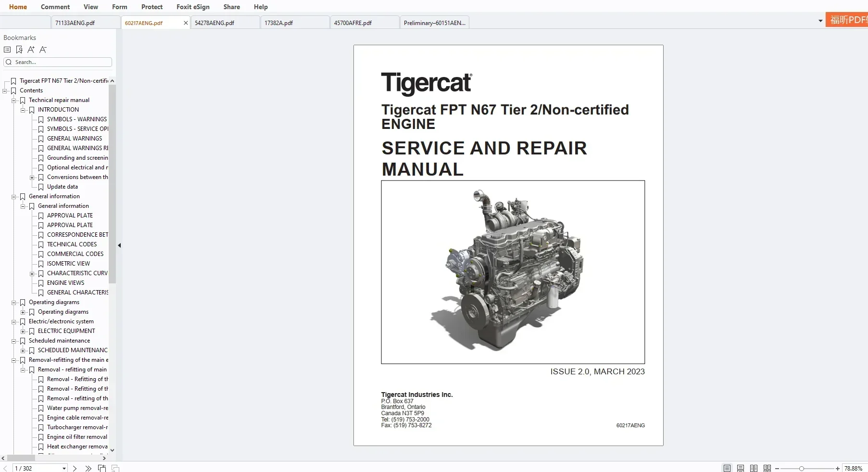Open the bookmark search filter icon
Screen dimensions: 868x472
(19, 50)
